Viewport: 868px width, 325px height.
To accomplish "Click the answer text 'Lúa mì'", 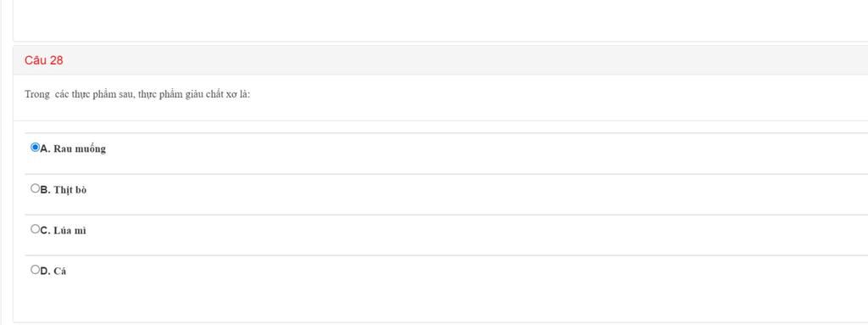I will (x=70, y=231).
